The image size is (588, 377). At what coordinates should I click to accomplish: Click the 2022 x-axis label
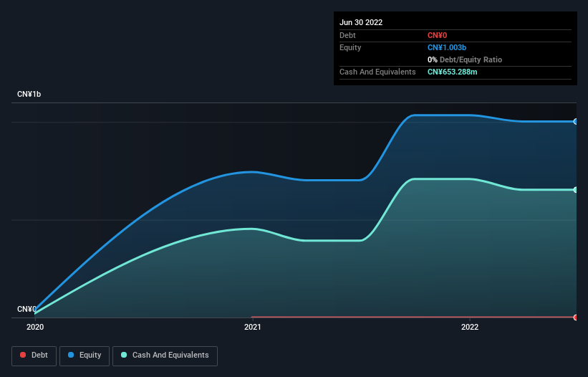[x=470, y=327]
